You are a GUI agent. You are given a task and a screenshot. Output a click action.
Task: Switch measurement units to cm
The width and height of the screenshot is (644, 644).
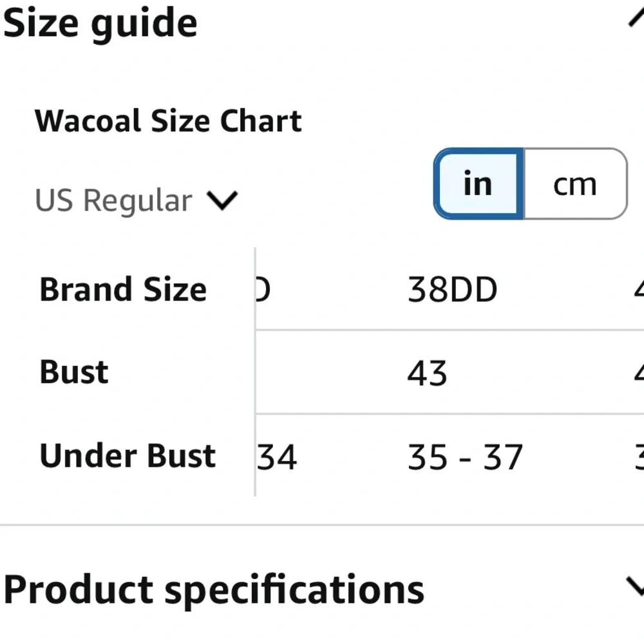[574, 184]
